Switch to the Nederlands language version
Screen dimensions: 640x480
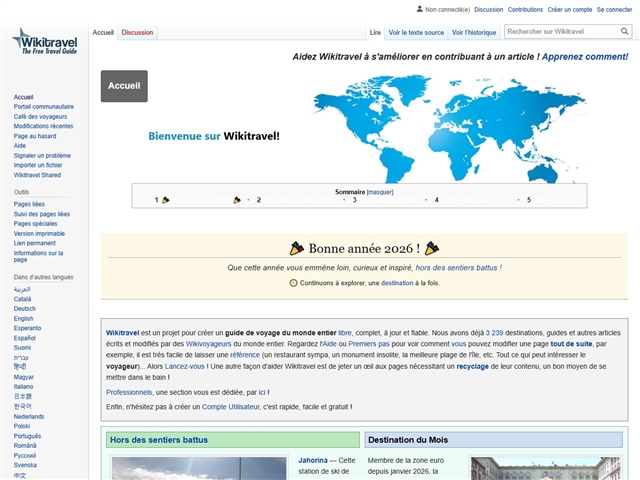pyautogui.click(x=29, y=417)
